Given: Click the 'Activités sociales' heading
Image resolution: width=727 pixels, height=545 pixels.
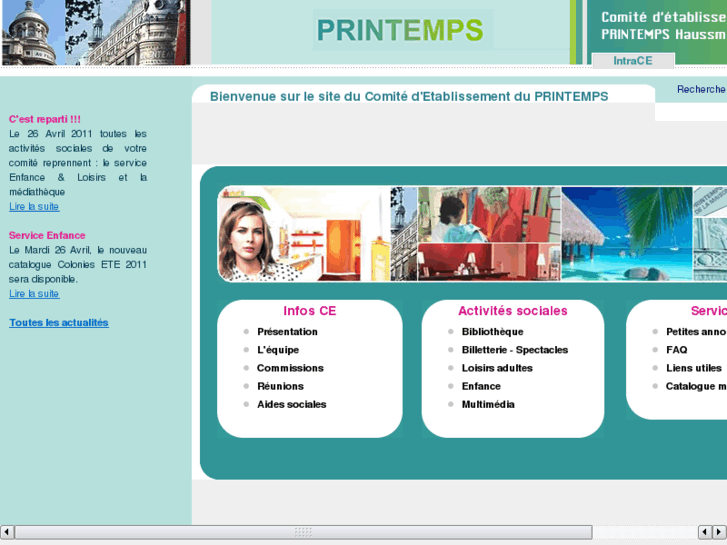Looking at the screenshot, I should [513, 311].
